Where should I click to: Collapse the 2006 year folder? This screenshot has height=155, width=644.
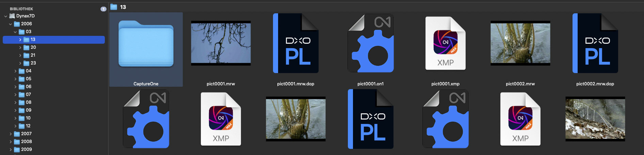click(10, 24)
